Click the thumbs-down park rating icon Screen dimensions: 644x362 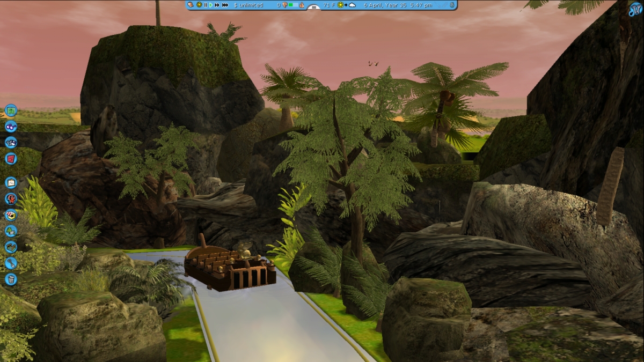coord(284,5)
